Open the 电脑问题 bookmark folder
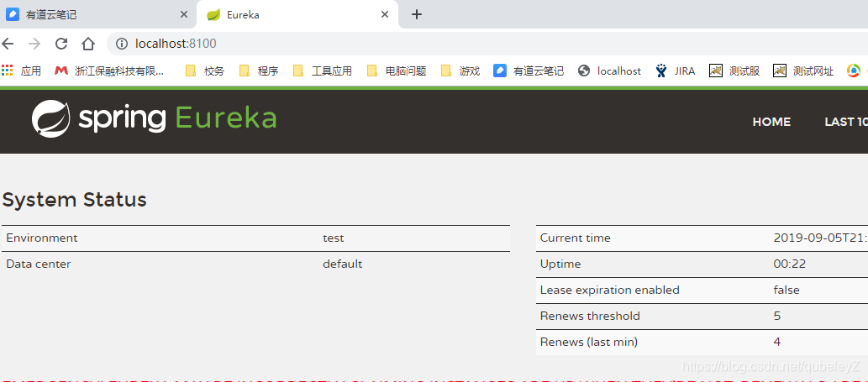The height and width of the screenshot is (382, 868). 397,71
